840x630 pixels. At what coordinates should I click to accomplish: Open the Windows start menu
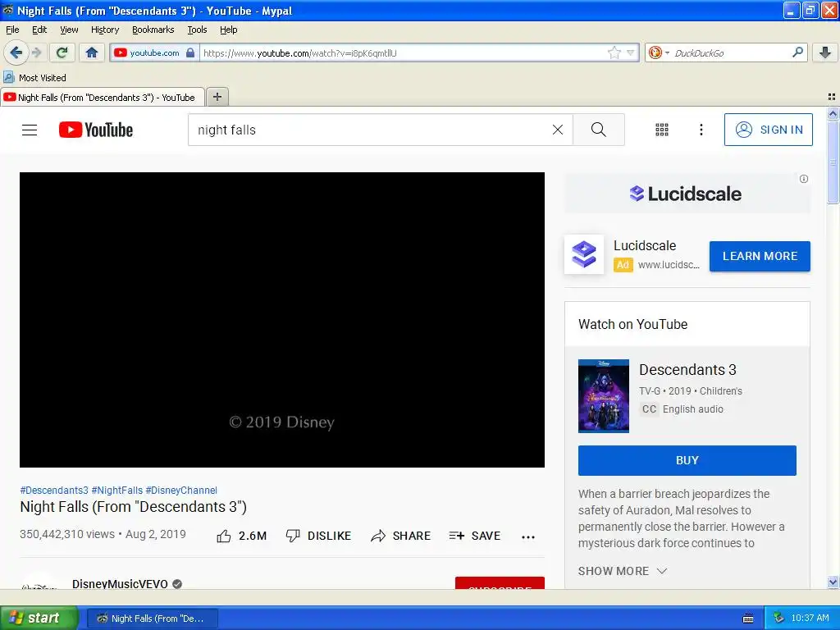pos(39,618)
